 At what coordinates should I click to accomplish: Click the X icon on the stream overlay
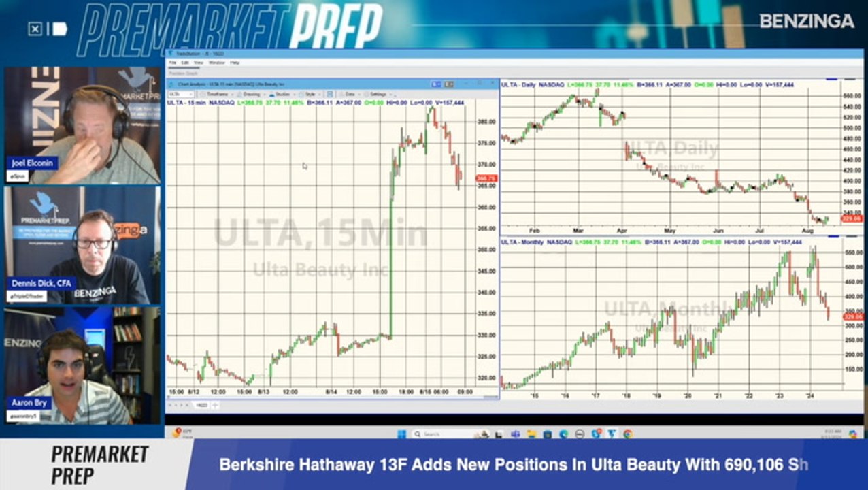[x=35, y=29]
